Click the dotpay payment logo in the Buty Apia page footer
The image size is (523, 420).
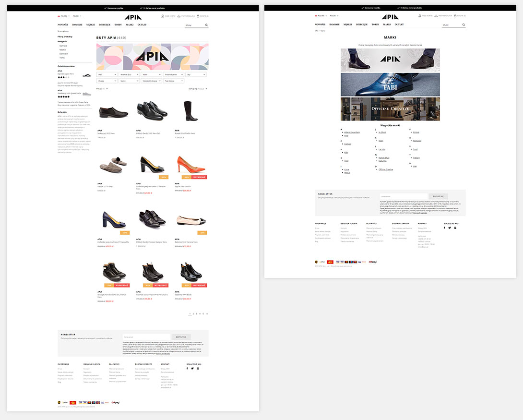[116, 402]
